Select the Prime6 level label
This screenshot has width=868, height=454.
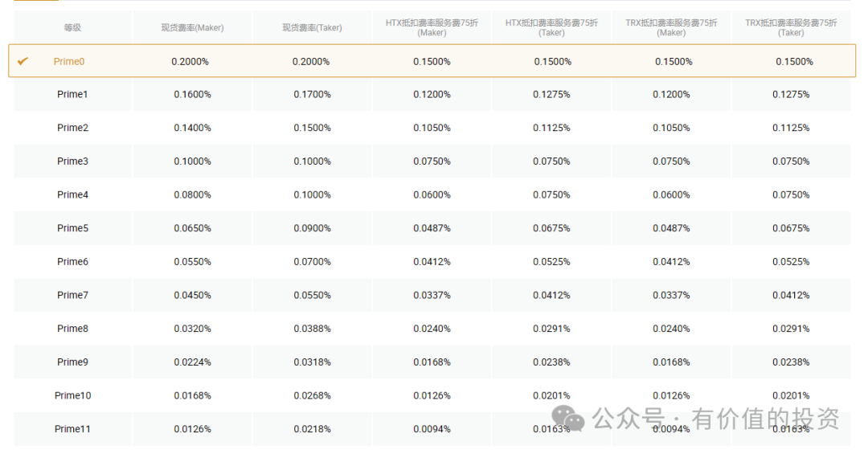(72, 262)
